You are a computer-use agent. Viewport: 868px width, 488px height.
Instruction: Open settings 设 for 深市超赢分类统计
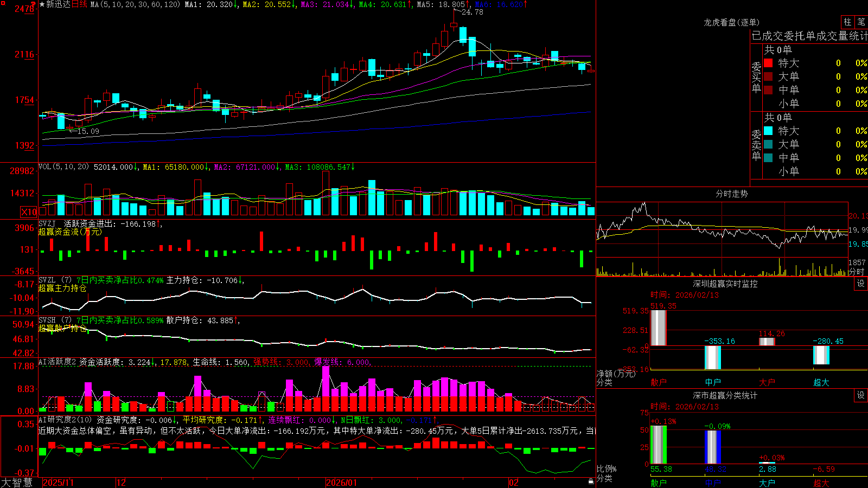861,395
